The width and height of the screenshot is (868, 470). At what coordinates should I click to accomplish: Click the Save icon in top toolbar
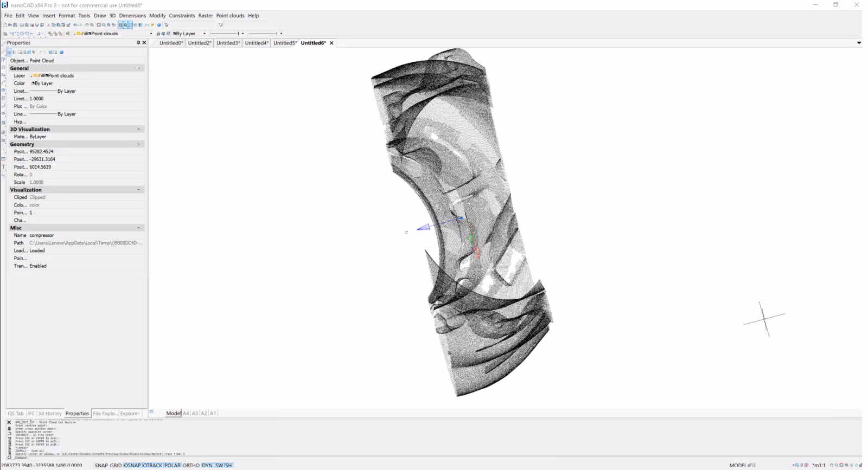click(15, 25)
